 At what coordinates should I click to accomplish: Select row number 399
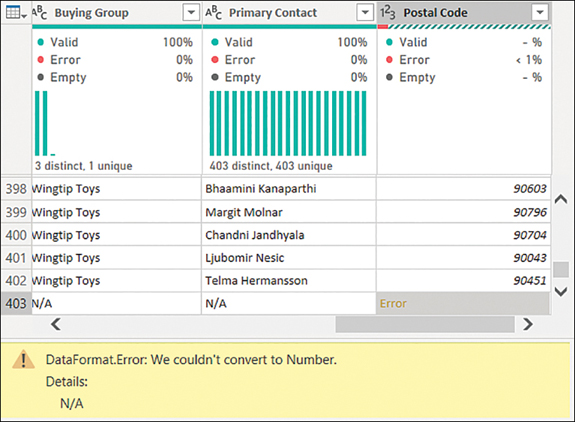click(x=16, y=212)
